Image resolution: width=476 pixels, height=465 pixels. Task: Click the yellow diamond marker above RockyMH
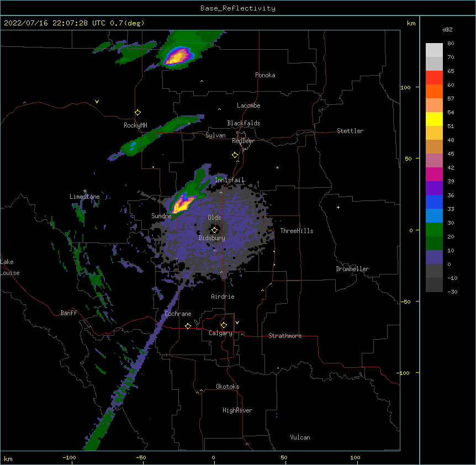[x=137, y=113]
